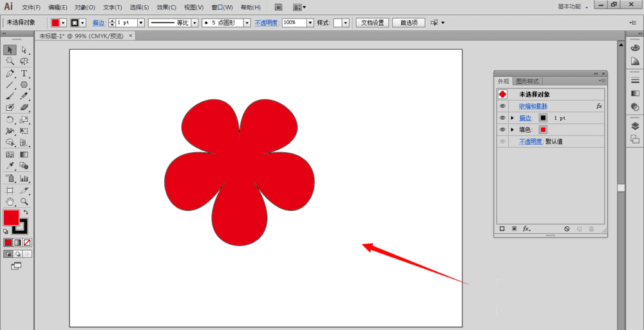
Task: Select the Magic Wand tool
Action: tap(10, 62)
